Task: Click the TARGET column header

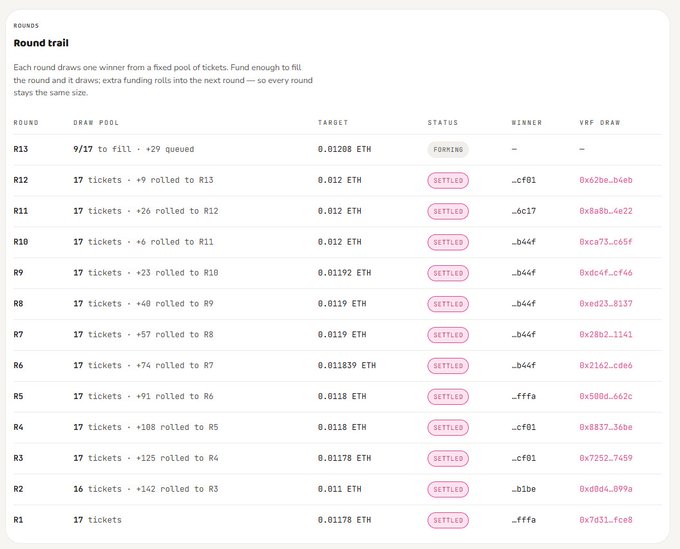Action: pos(333,123)
